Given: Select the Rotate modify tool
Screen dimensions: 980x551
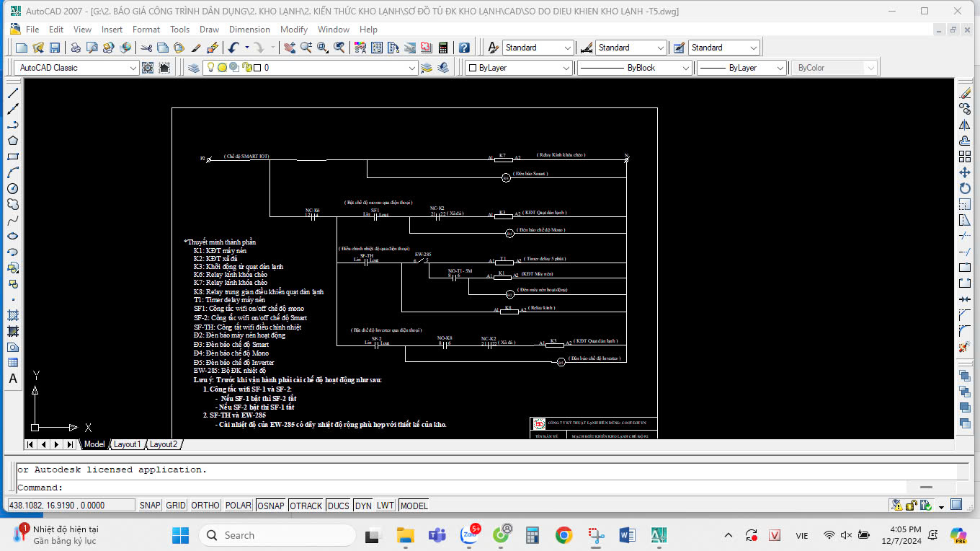Looking at the screenshot, I should pyautogui.click(x=965, y=188).
